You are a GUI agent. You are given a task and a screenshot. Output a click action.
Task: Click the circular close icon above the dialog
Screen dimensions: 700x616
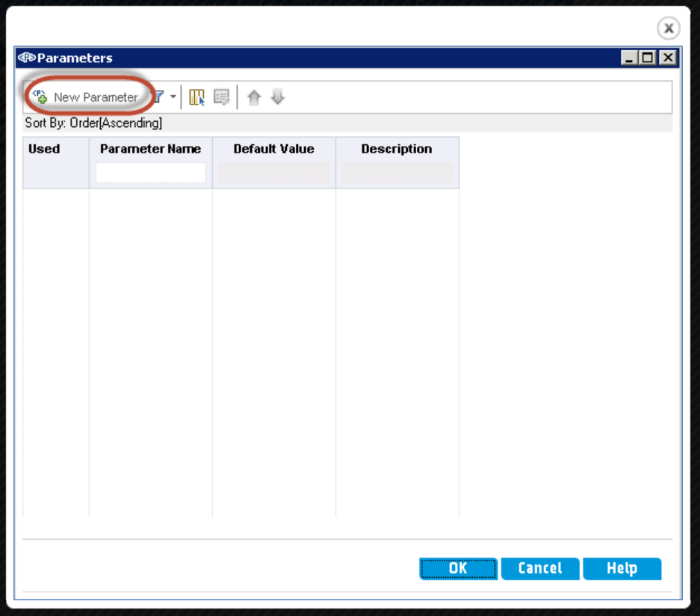[x=668, y=28]
